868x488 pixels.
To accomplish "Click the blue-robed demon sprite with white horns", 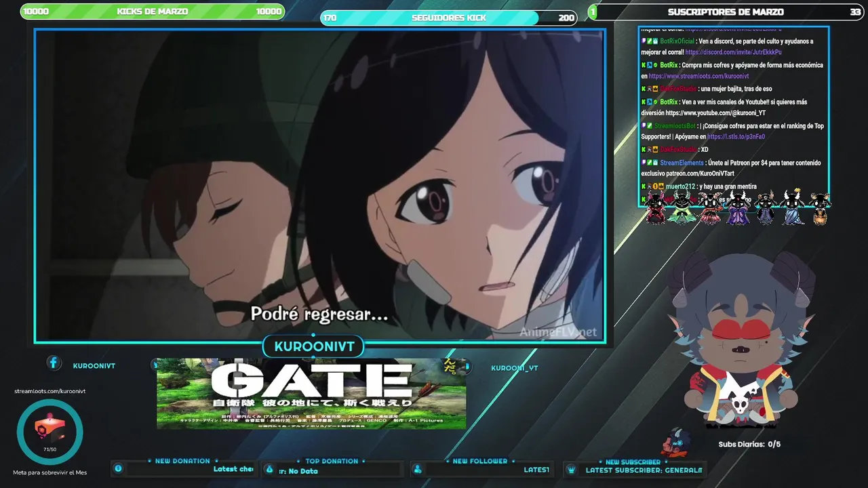I will [792, 207].
